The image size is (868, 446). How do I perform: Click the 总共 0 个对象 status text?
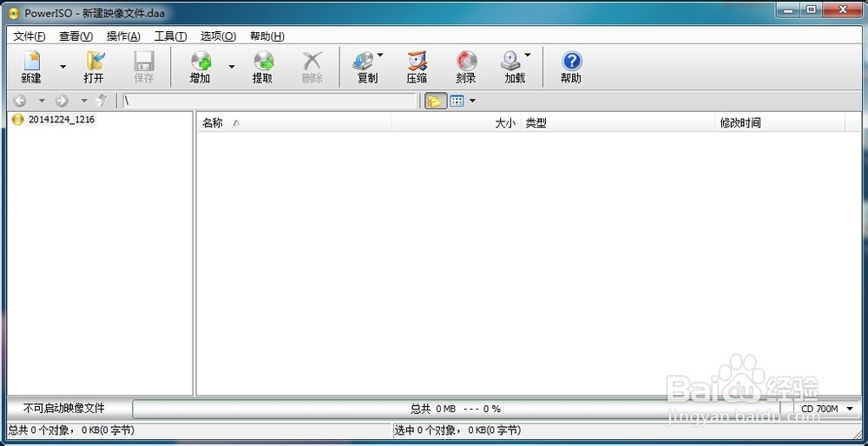71,430
